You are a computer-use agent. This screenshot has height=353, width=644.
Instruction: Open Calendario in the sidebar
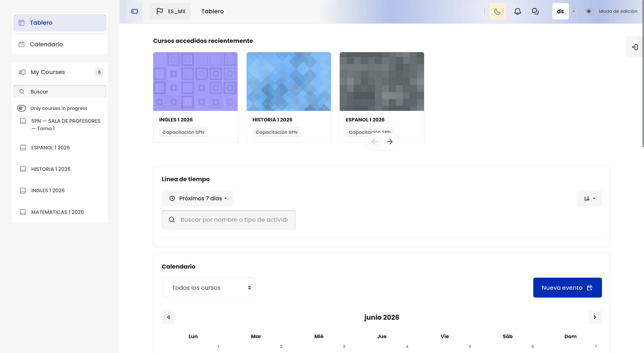60,44
